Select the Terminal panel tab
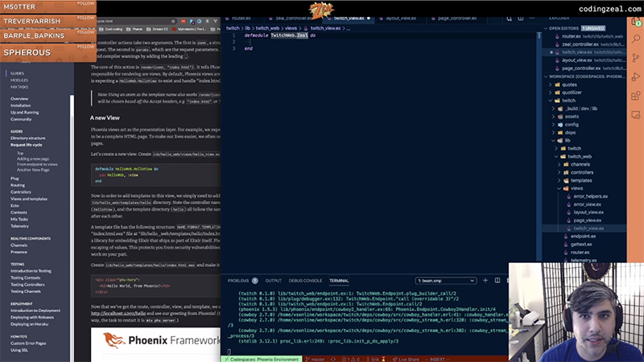 [339, 281]
